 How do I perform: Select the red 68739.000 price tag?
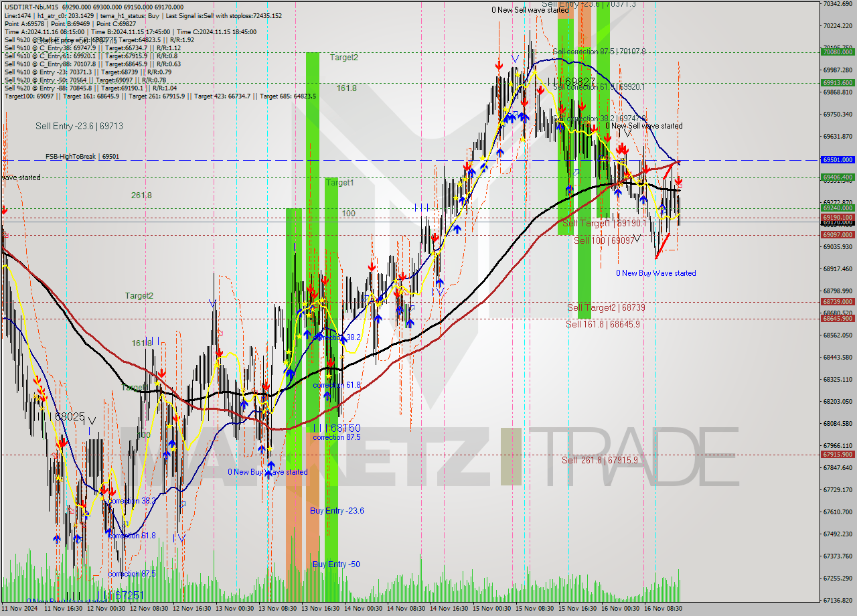838,302
